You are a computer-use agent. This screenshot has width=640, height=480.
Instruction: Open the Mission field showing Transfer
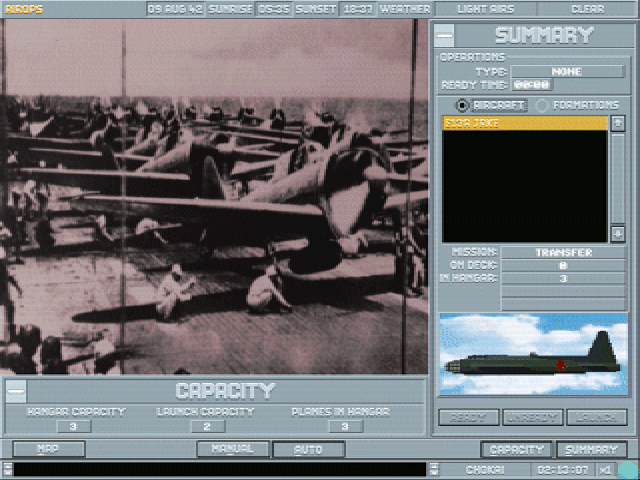563,253
